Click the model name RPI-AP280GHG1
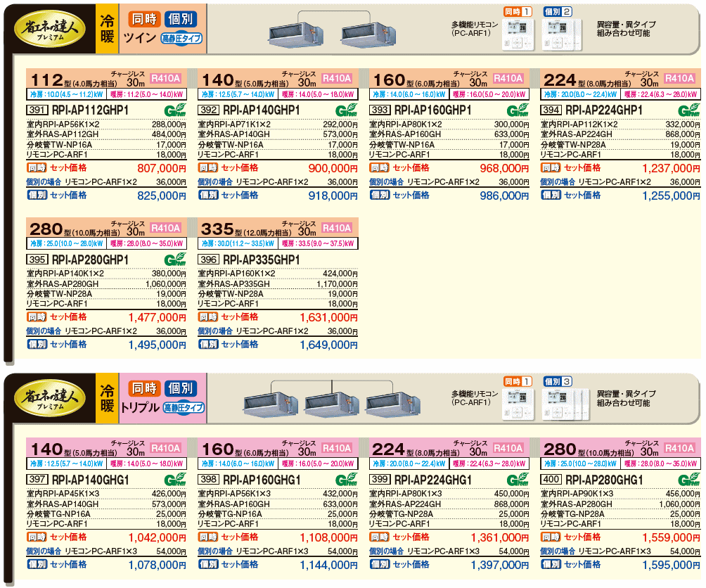The width and height of the screenshot is (706, 588). tap(604, 480)
